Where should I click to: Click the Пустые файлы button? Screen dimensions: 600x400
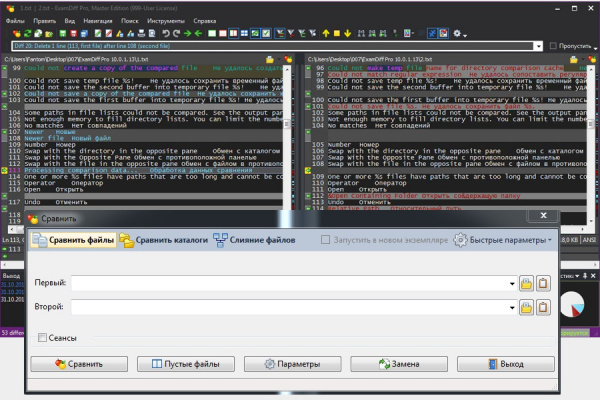pos(184,365)
